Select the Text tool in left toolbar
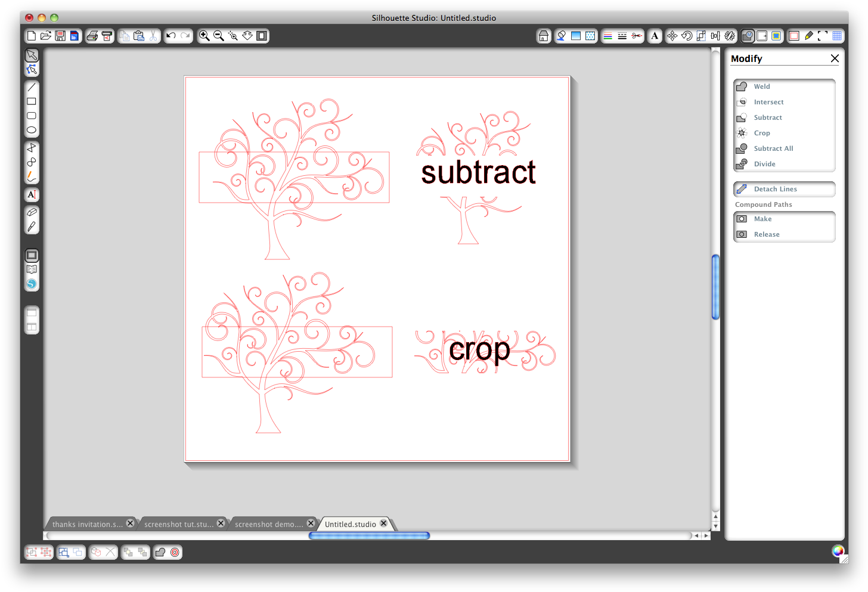 point(32,194)
